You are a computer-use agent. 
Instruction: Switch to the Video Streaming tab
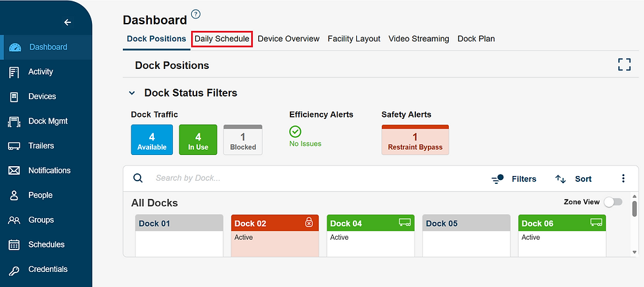click(x=419, y=39)
